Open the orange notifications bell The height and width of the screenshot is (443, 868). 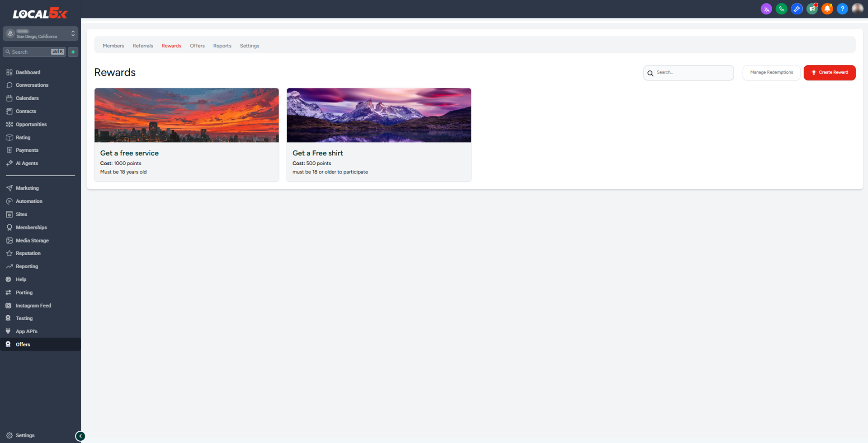pos(827,9)
